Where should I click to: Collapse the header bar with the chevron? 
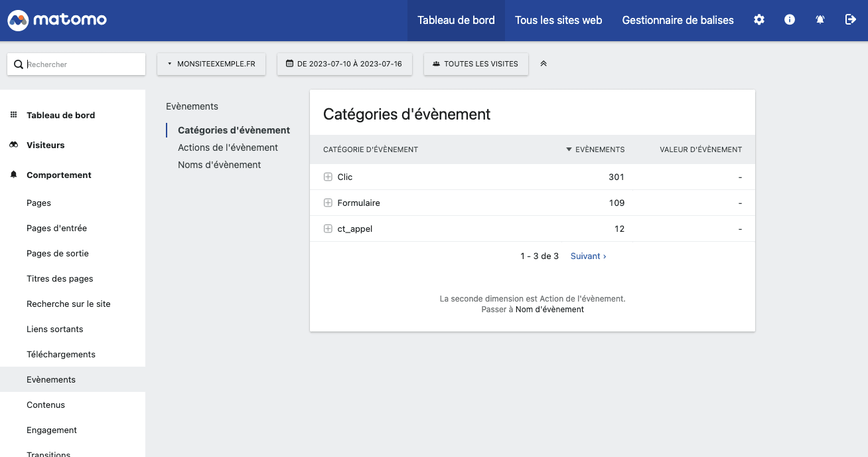[543, 63]
